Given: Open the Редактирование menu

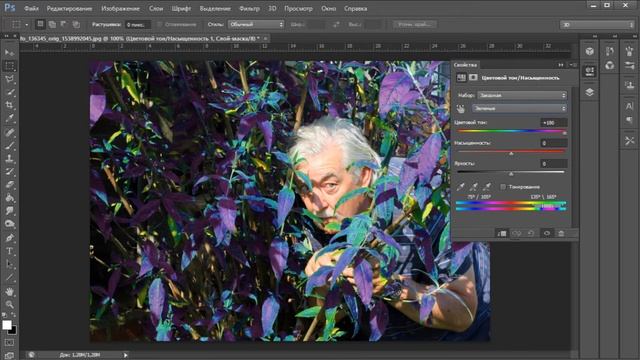Looking at the screenshot, I should click(x=69, y=8).
